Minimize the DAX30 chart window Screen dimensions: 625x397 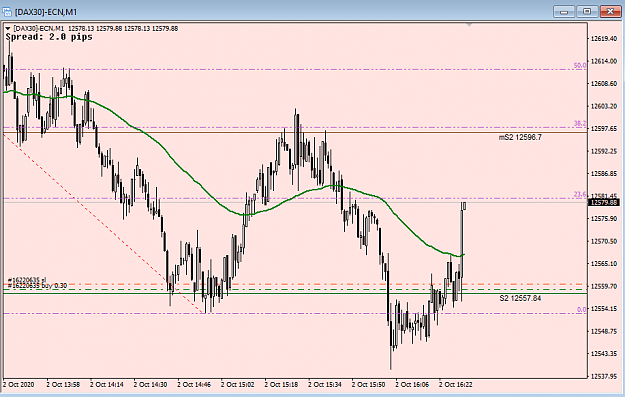[564, 12]
